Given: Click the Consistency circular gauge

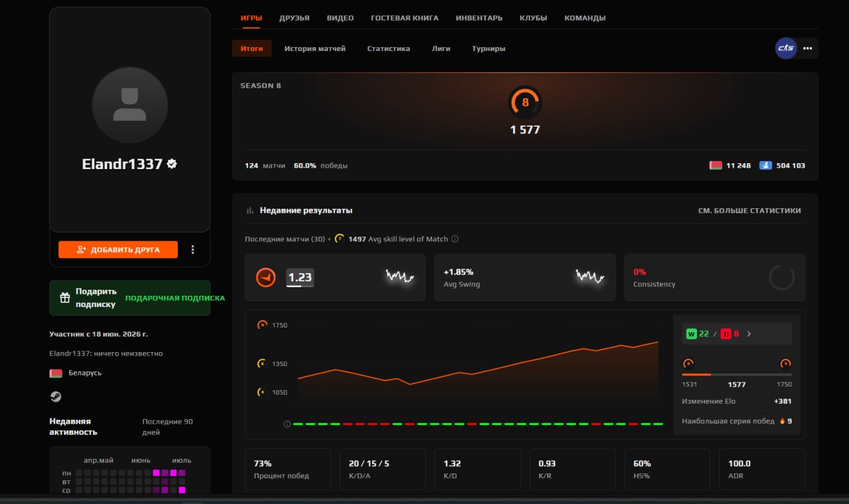Looking at the screenshot, I should [x=781, y=277].
